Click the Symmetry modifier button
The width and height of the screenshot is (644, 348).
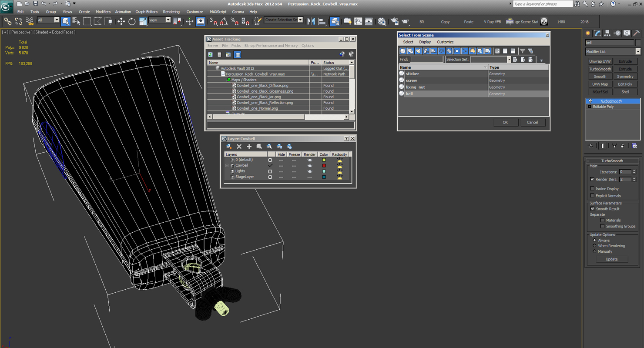(625, 77)
